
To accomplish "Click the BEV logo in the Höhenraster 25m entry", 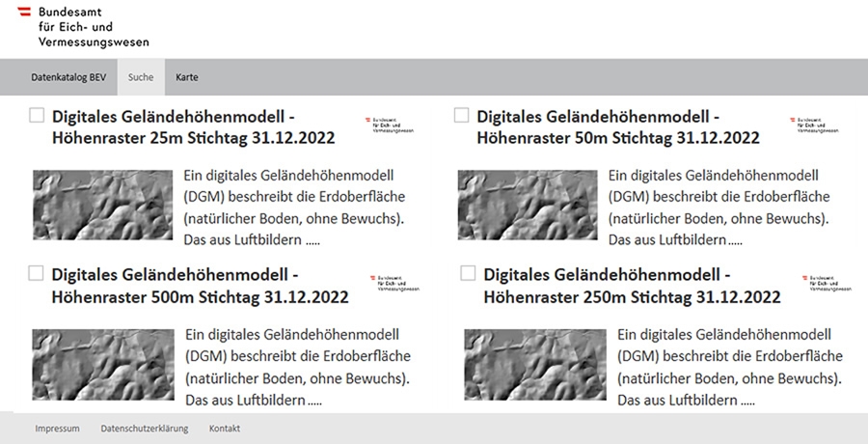I will pyautogui.click(x=388, y=125).
